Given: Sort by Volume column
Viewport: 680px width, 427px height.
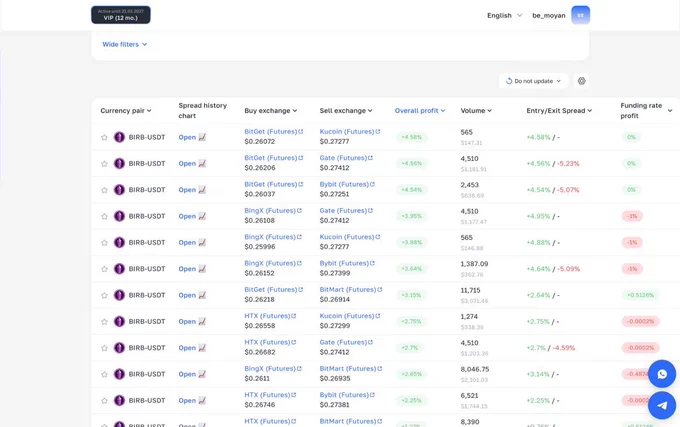Looking at the screenshot, I should pyautogui.click(x=476, y=111).
